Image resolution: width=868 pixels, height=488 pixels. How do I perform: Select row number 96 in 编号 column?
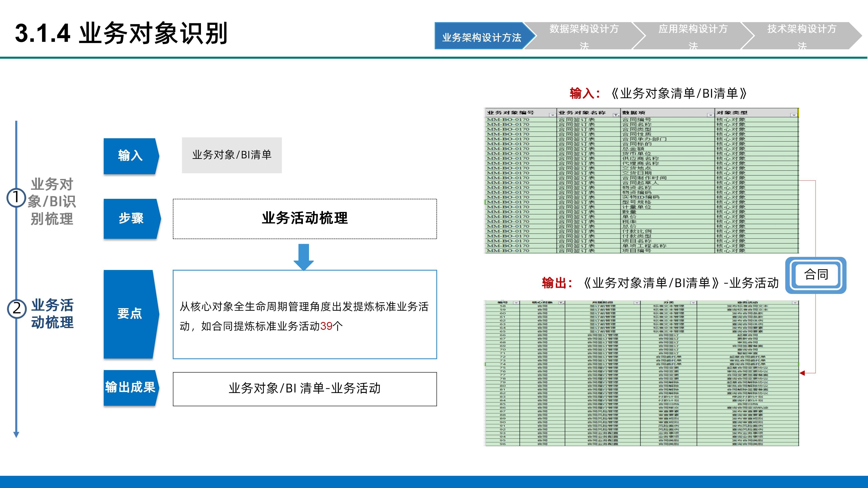click(x=503, y=444)
